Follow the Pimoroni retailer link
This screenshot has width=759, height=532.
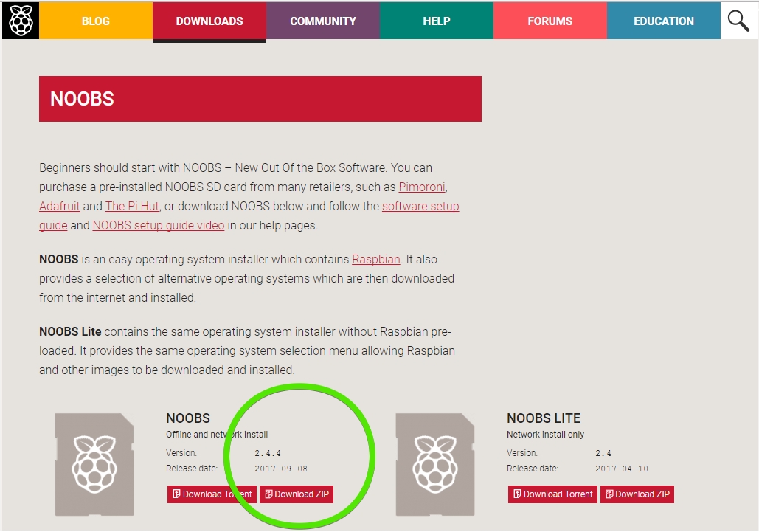(423, 187)
